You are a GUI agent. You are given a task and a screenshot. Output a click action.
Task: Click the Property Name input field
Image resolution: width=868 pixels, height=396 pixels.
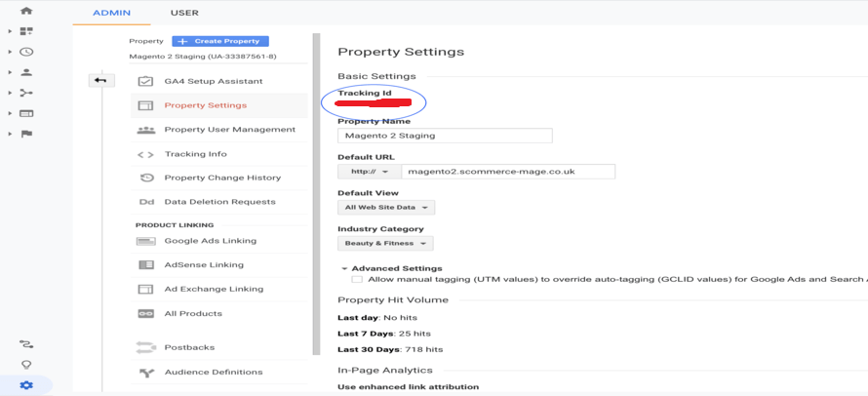coord(445,136)
